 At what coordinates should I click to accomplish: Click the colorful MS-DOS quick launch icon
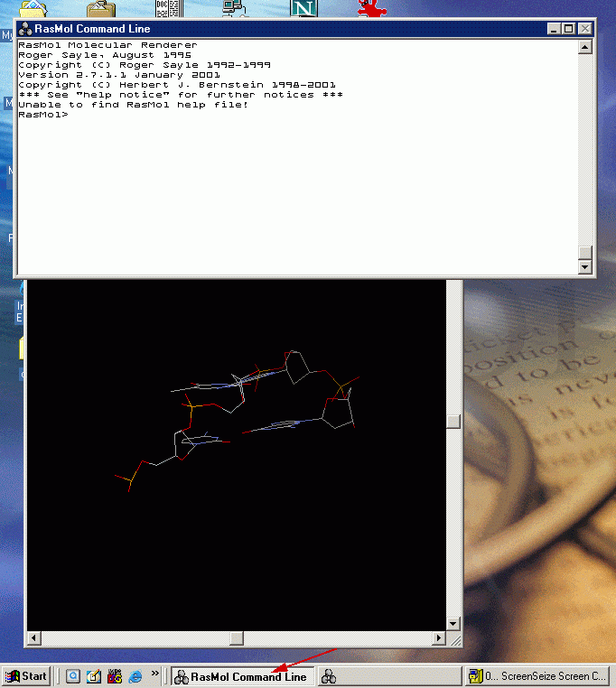tap(115, 676)
